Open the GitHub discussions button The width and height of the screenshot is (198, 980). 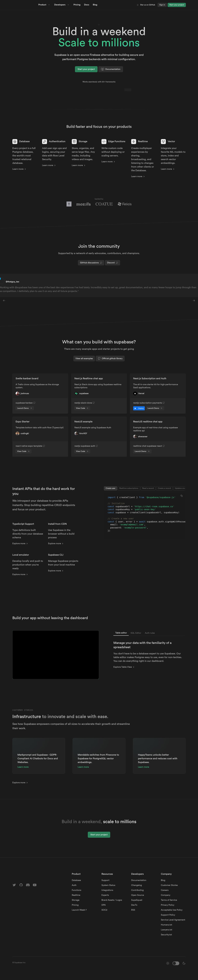(x=91, y=262)
